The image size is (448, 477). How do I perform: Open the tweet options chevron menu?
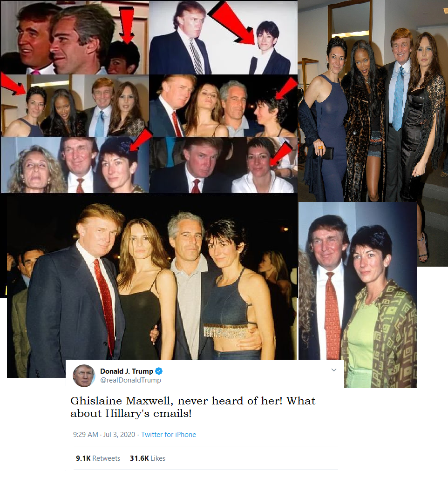pyautogui.click(x=334, y=370)
